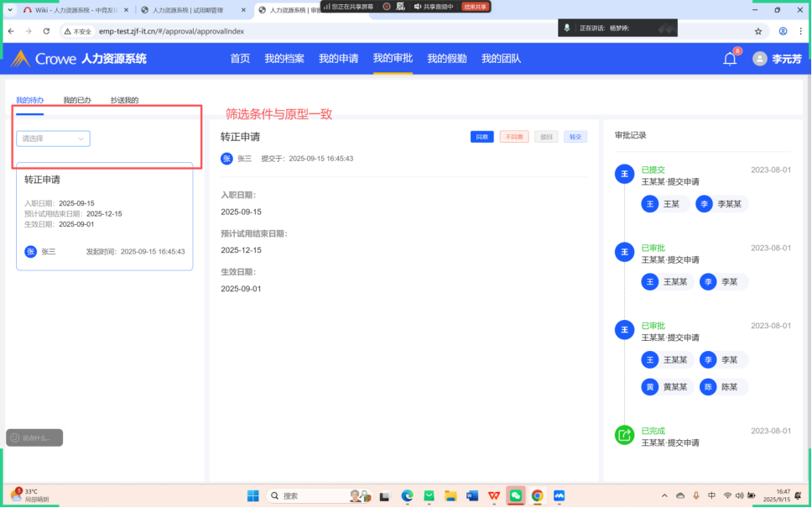Viewport: 812px width, 508px height.
Task: Click the blue 同意 approve button
Action: tap(481, 137)
